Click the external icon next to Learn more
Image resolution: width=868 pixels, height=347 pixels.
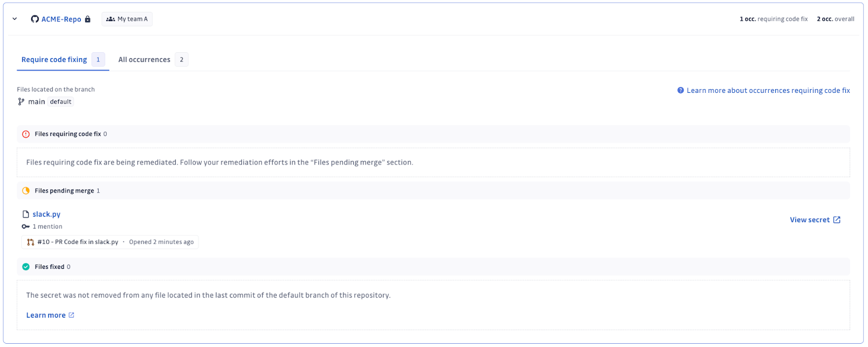71,315
